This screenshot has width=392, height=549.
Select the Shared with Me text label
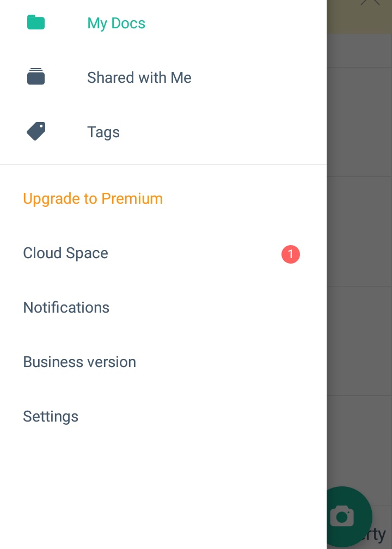pos(139,78)
